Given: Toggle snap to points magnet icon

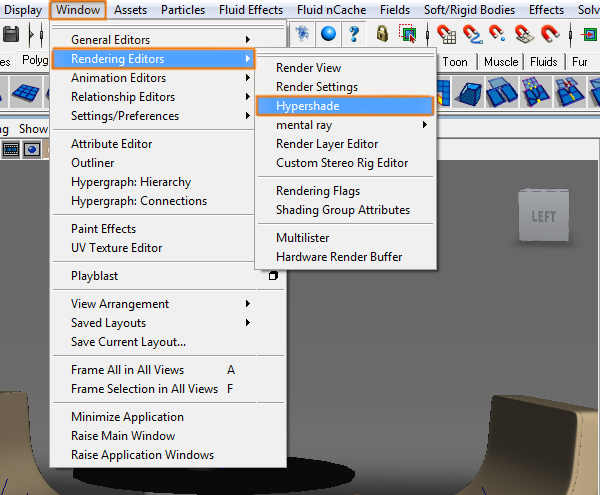Looking at the screenshot, I should 497,34.
